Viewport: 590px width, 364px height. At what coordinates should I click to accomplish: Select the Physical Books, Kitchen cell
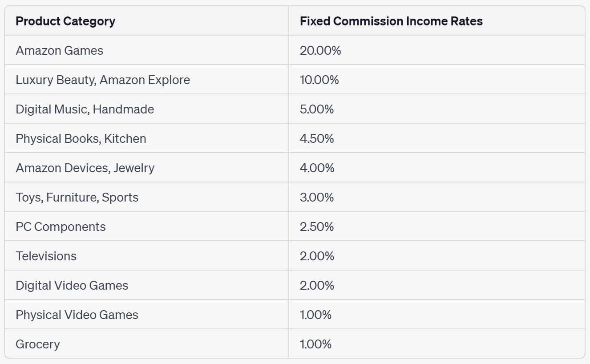pyautogui.click(x=81, y=138)
